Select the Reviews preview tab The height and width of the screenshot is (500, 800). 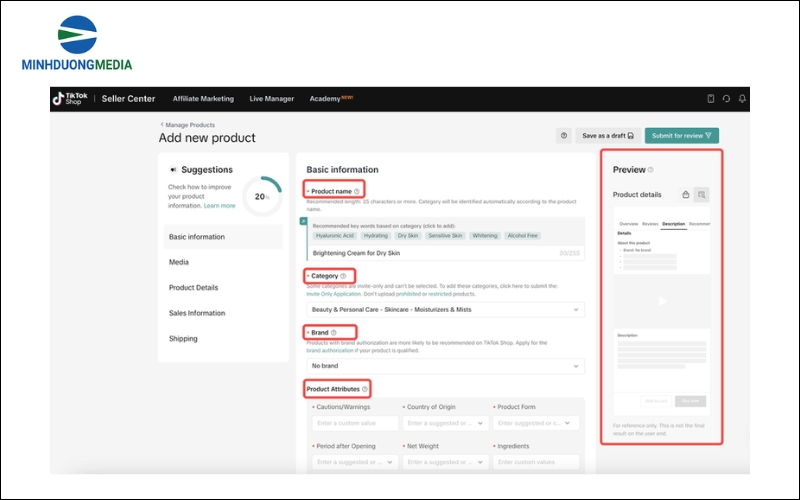click(649, 224)
